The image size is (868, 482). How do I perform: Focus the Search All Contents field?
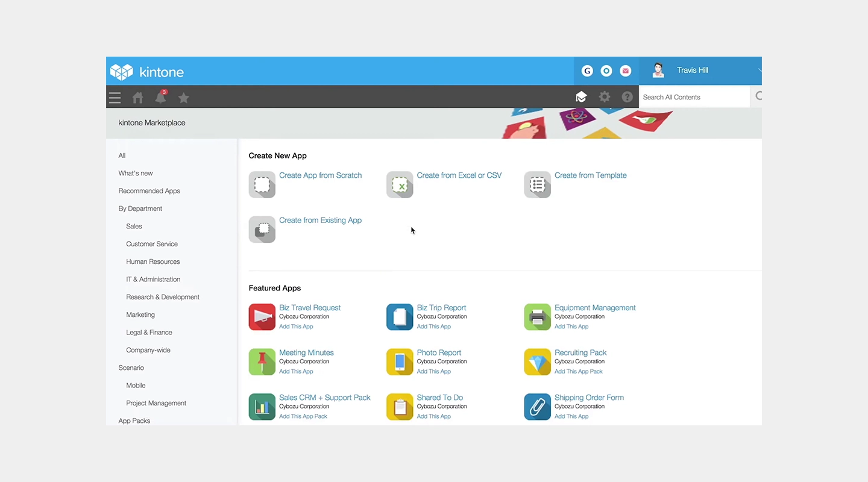[x=694, y=97]
